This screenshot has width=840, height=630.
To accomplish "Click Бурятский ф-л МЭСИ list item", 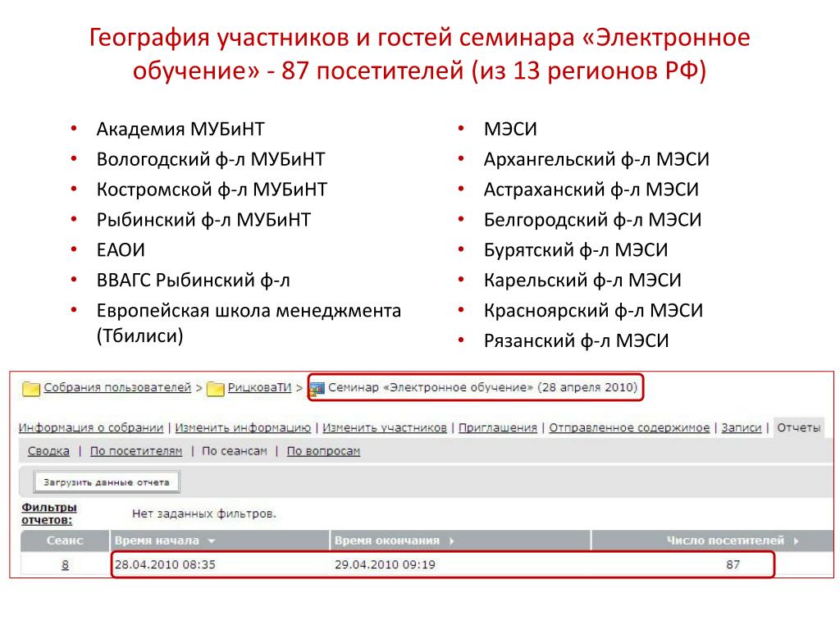I will tap(576, 250).
